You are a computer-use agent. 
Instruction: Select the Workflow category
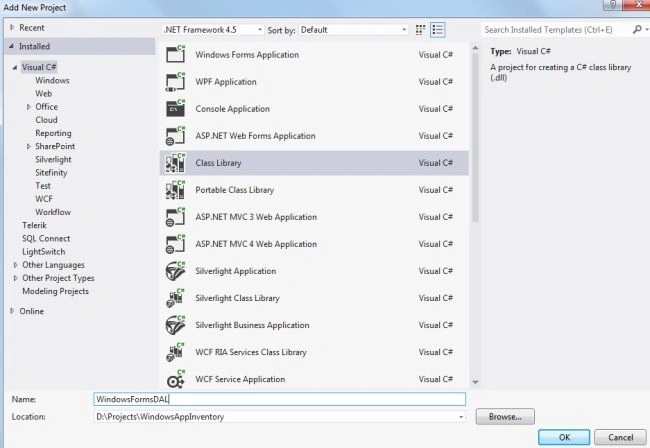[x=53, y=212]
